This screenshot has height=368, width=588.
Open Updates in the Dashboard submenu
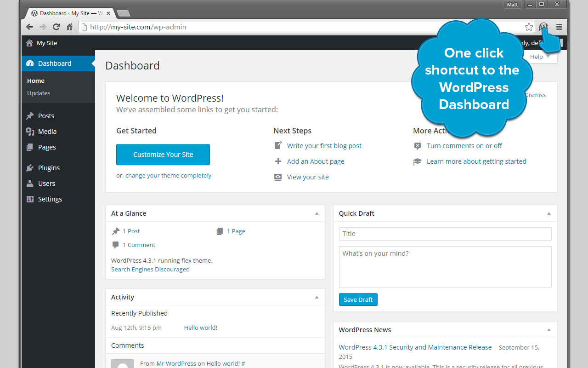pyautogui.click(x=39, y=93)
